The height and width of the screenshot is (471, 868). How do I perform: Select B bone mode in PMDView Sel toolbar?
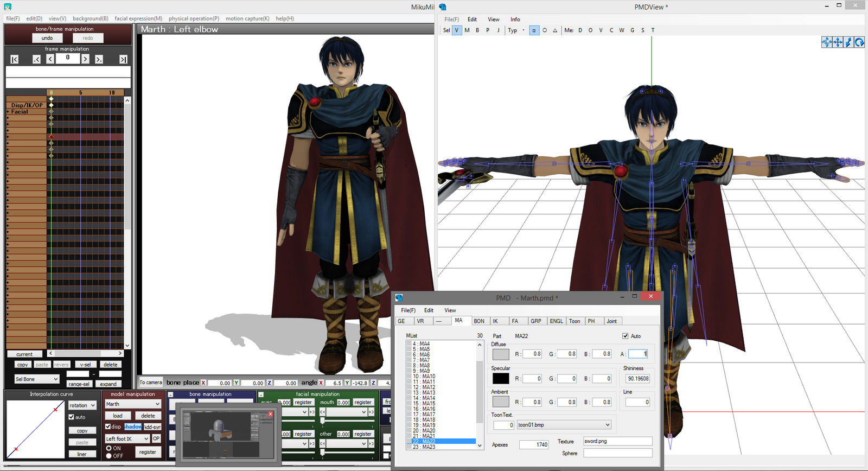point(477,30)
